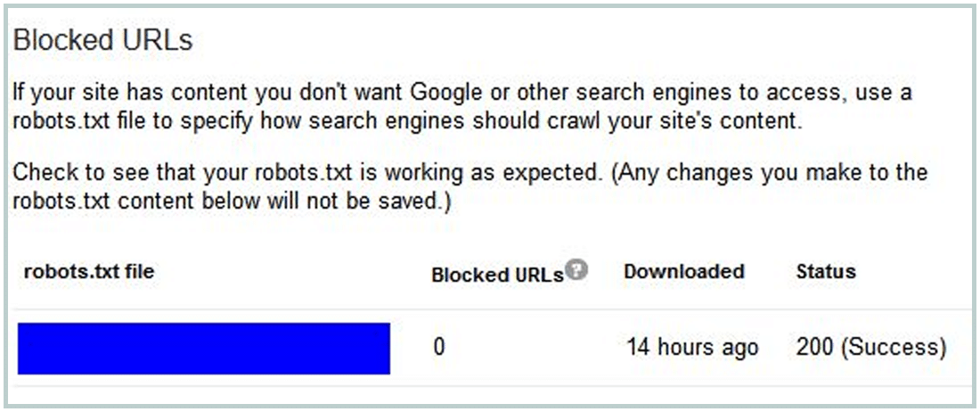This screenshot has height=412, width=980.
Task: Select the robots.txt file column header
Action: click(x=89, y=271)
